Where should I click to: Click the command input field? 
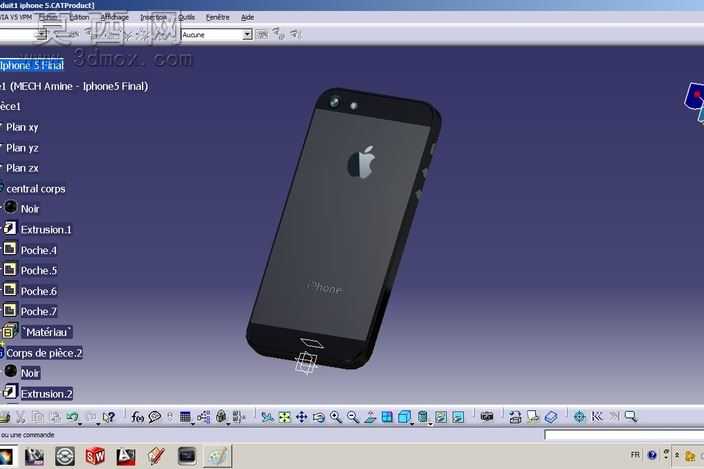(624, 434)
